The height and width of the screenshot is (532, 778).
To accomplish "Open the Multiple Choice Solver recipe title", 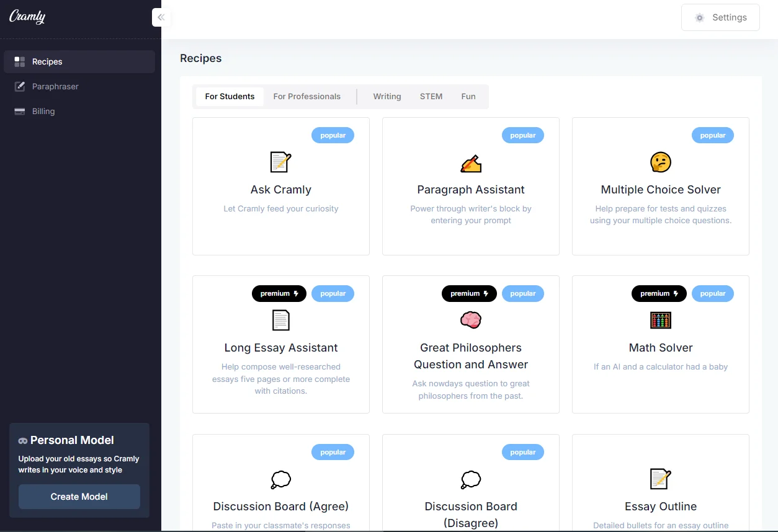I will (661, 190).
